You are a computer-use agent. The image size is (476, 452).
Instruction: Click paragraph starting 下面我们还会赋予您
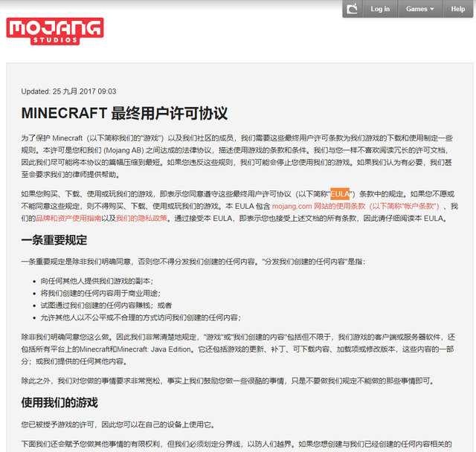point(237,444)
